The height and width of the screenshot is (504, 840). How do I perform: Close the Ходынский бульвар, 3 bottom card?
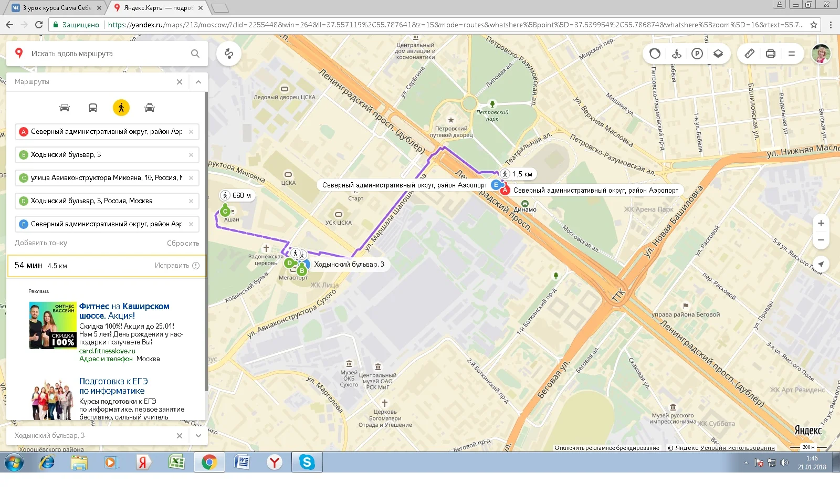[180, 436]
